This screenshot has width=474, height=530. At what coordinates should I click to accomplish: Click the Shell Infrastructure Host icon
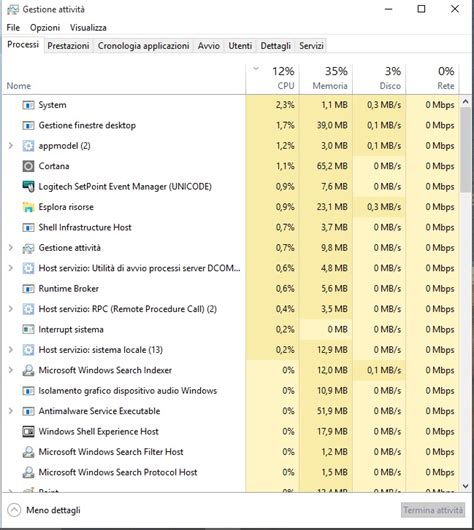(28, 227)
